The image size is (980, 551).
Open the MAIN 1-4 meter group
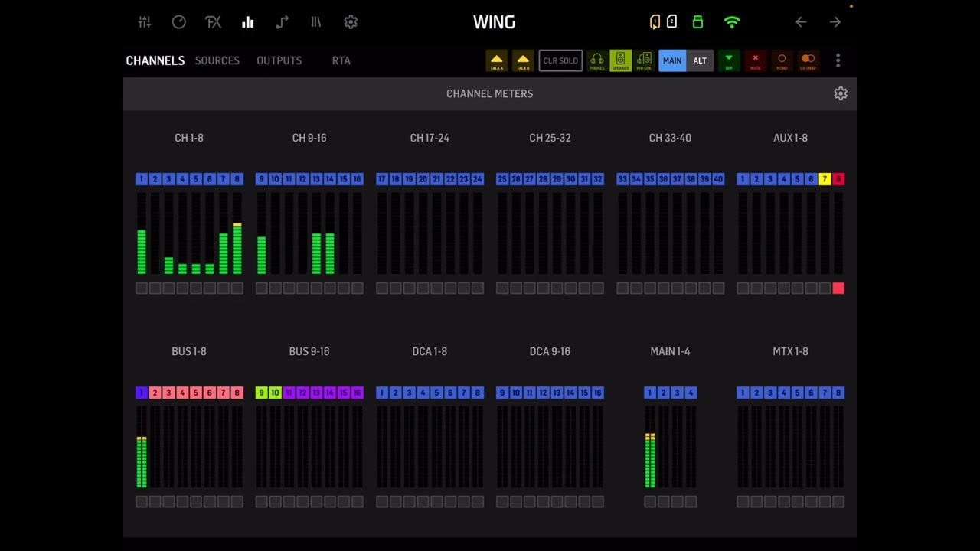pos(670,351)
